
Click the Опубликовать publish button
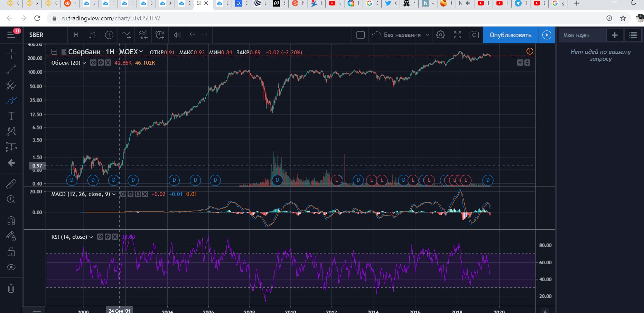tap(510, 35)
